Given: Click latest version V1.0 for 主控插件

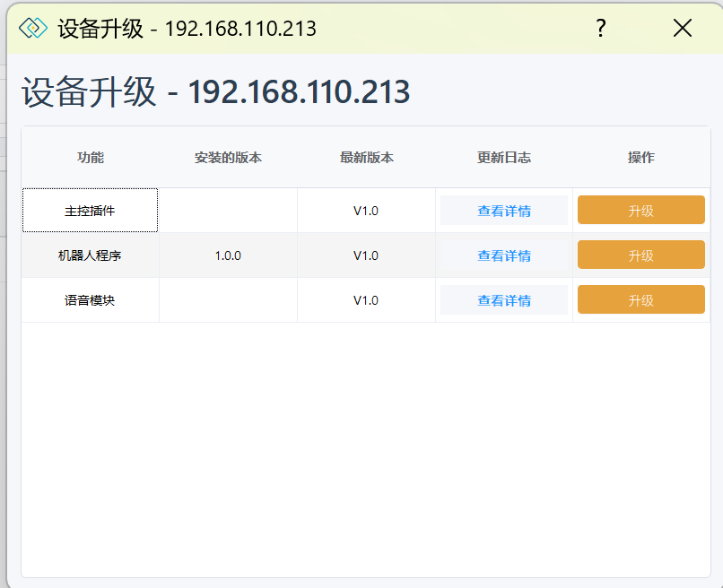Looking at the screenshot, I should [x=366, y=211].
